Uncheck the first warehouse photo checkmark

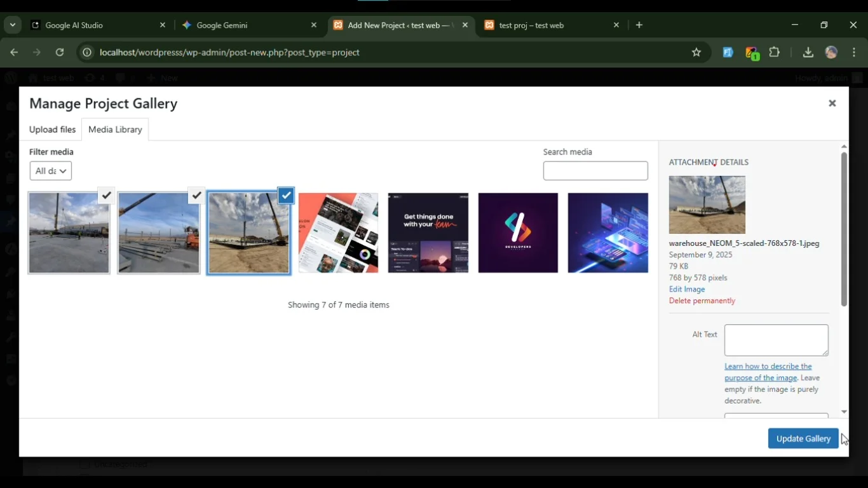107,195
